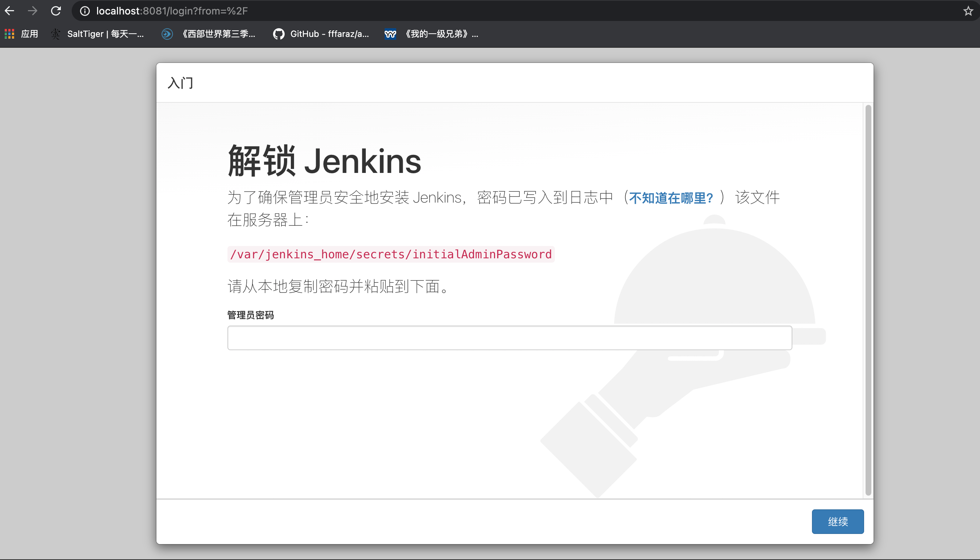Open the 应用 apps grid shortcut
The width and height of the screenshot is (980, 560).
[x=22, y=34]
